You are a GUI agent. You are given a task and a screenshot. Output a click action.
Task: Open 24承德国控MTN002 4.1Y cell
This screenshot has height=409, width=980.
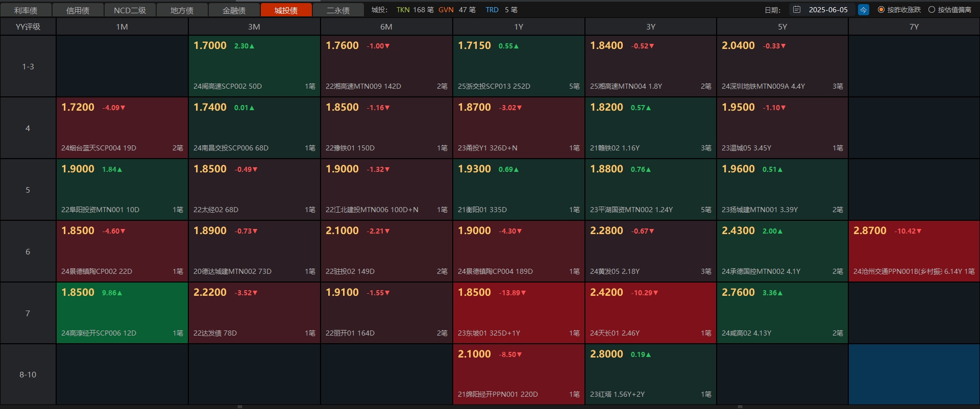click(x=782, y=251)
